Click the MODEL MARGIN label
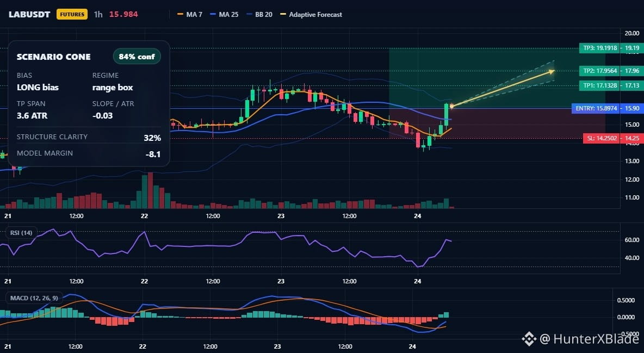Screen dimensions: 644x353 pos(45,153)
